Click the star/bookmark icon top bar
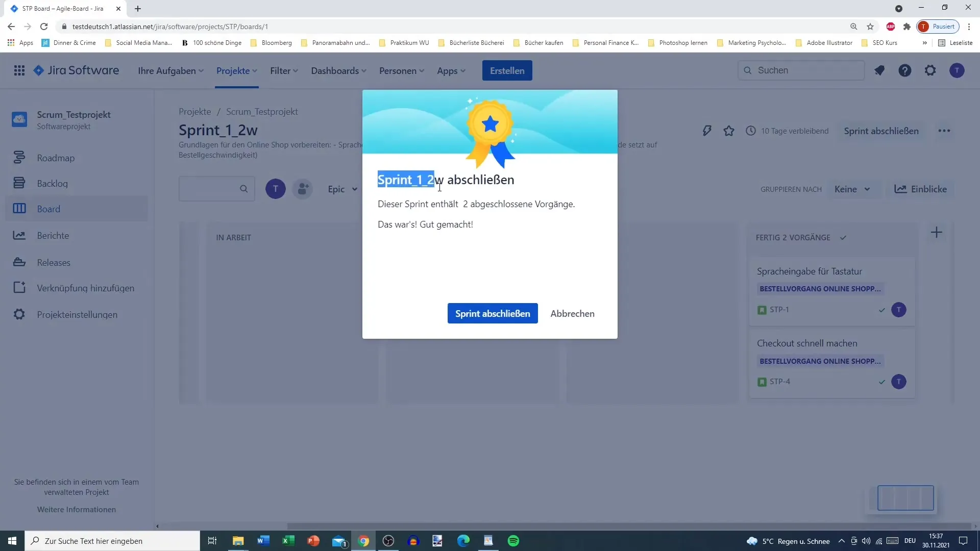 [x=729, y=131]
